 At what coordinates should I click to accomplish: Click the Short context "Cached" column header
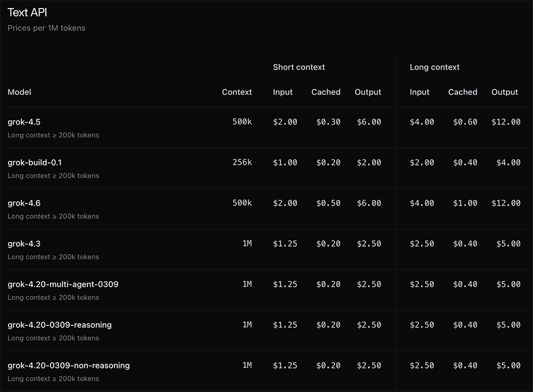point(326,92)
